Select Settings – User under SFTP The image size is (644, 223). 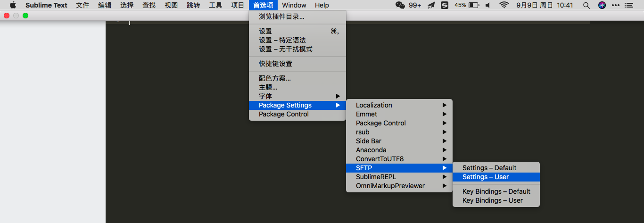(x=486, y=177)
